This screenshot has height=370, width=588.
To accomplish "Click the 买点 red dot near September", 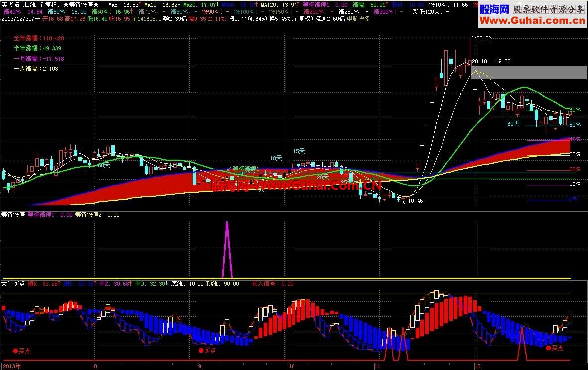I will click(201, 350).
